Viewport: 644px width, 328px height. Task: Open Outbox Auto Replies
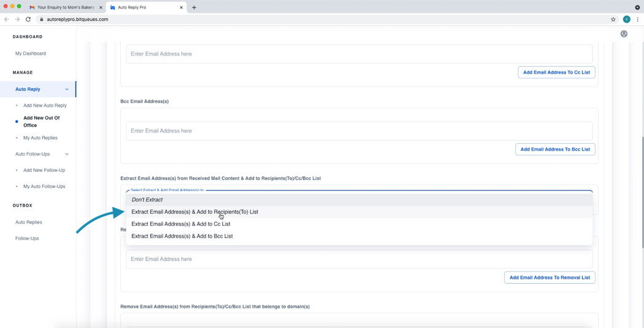point(28,222)
